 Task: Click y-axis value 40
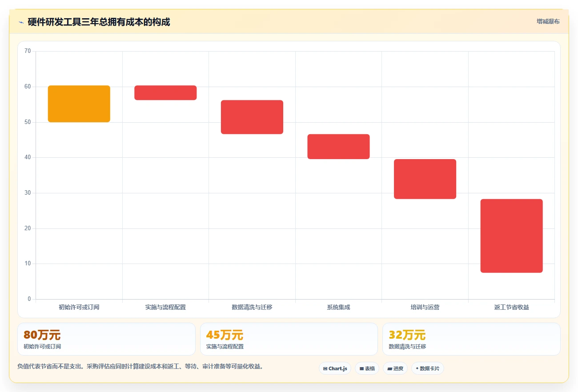pos(28,157)
